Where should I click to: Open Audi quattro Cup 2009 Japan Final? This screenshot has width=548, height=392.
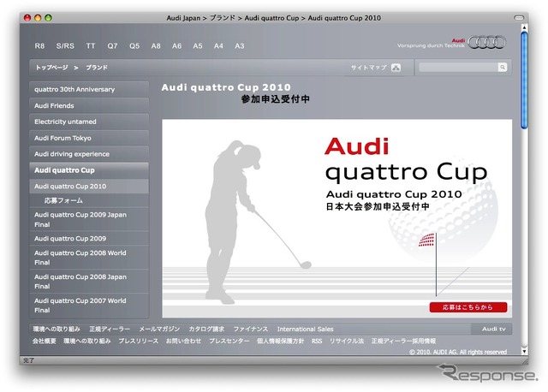(89, 219)
